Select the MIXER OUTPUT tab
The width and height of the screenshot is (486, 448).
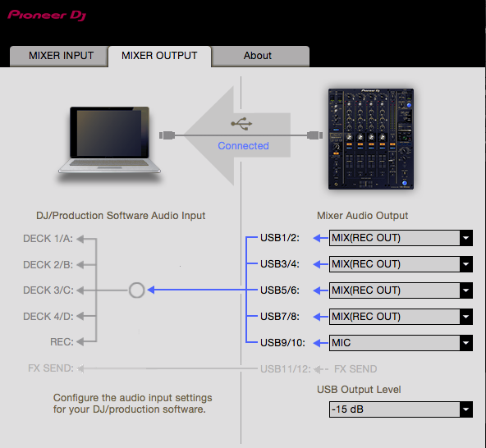click(x=159, y=57)
